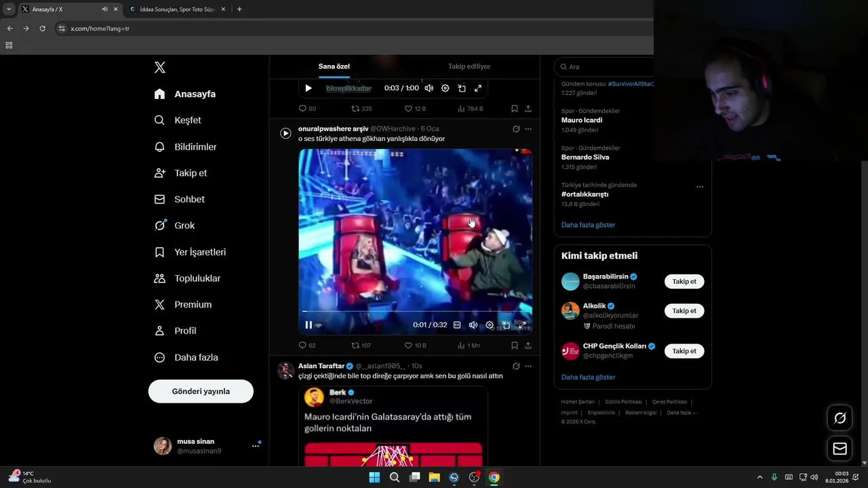Follow Alkolik with Takip et

pyautogui.click(x=684, y=311)
